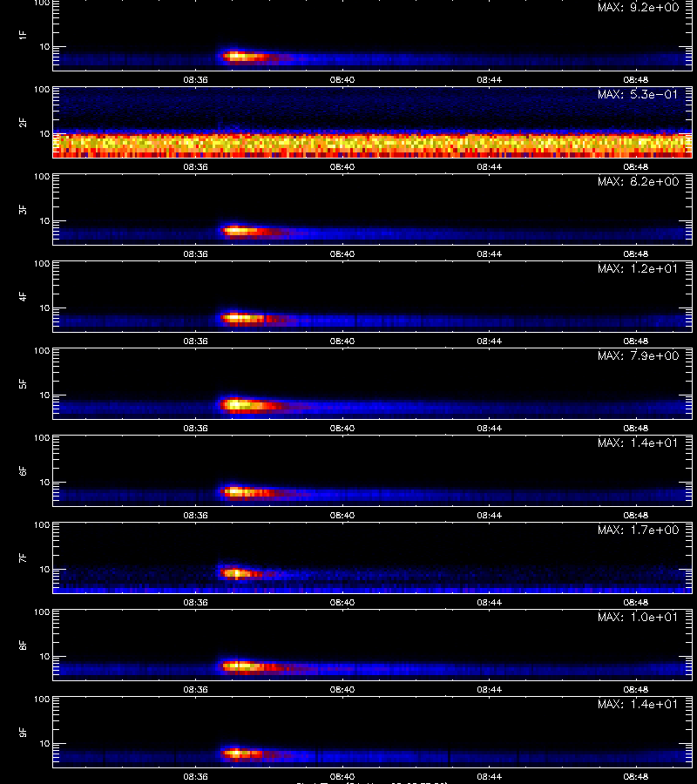Select the '6F' axis label
697x784 pixels.
pos(23,470)
